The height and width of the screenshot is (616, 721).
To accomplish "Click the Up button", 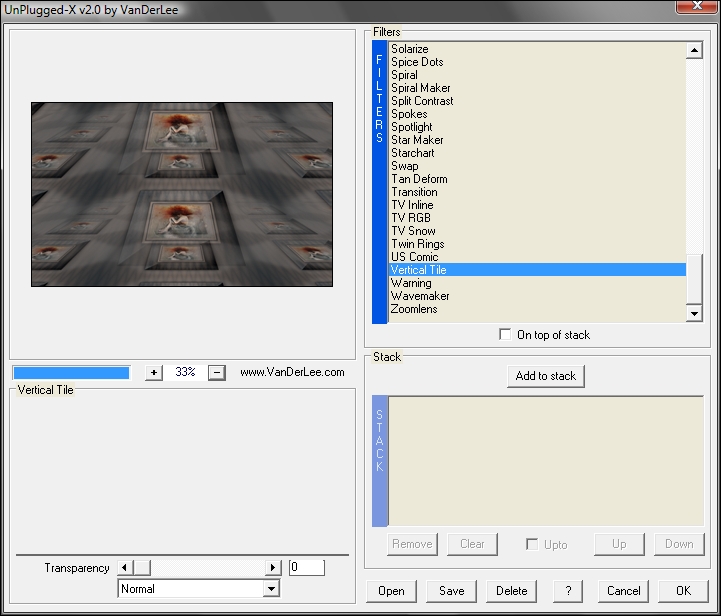I will 619,544.
